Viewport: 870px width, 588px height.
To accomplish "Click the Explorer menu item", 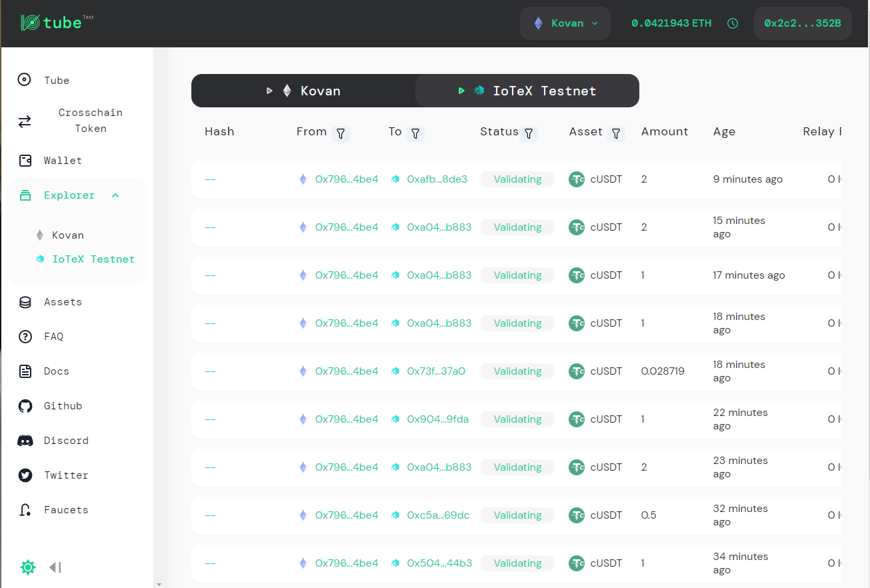I will pyautogui.click(x=69, y=195).
